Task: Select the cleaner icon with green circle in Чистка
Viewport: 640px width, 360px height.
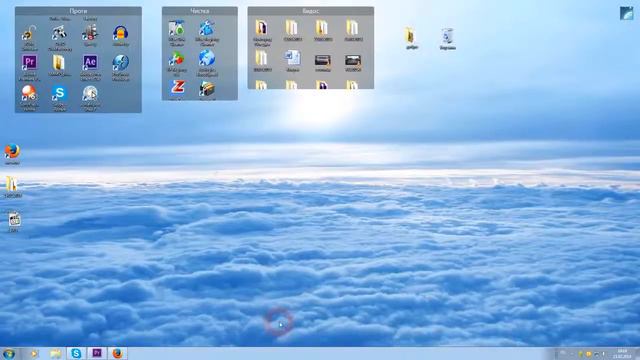Action: 177,28
